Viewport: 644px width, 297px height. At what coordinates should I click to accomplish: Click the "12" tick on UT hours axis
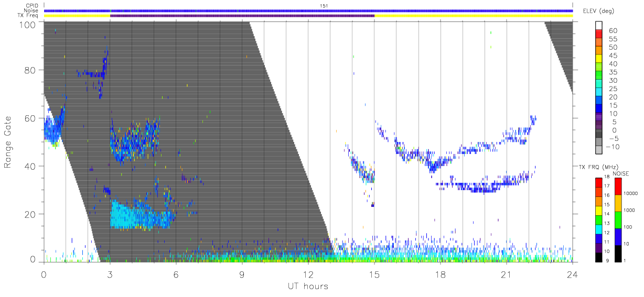308,274
